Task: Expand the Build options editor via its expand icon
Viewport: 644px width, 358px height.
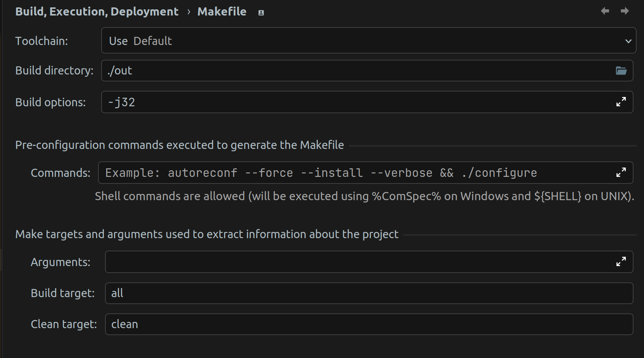Action: coord(622,102)
